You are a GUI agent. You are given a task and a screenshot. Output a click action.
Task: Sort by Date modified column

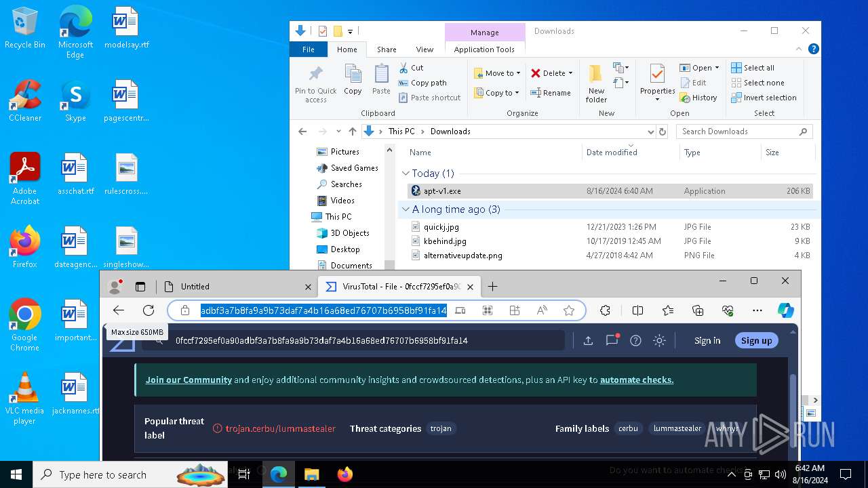coord(631,152)
